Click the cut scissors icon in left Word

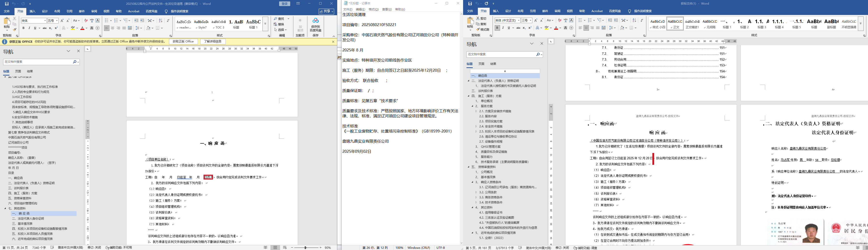14,19
